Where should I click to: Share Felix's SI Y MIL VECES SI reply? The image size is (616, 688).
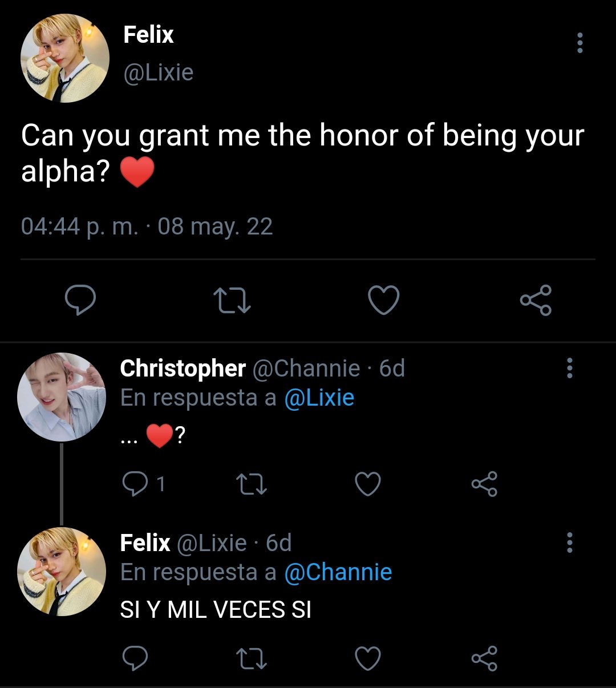click(484, 658)
